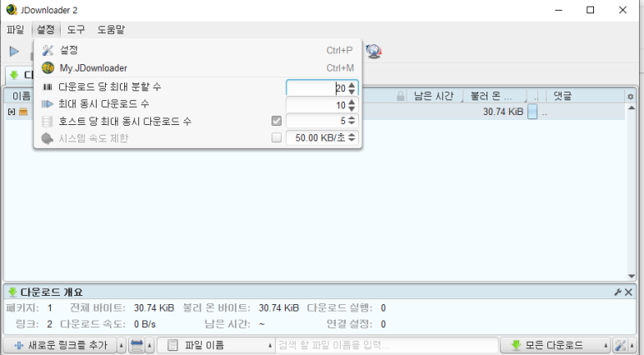Click the 호스트 당 최대 동시 다운로드 수 value 5 field
The image size is (644, 355).
click(x=317, y=121)
